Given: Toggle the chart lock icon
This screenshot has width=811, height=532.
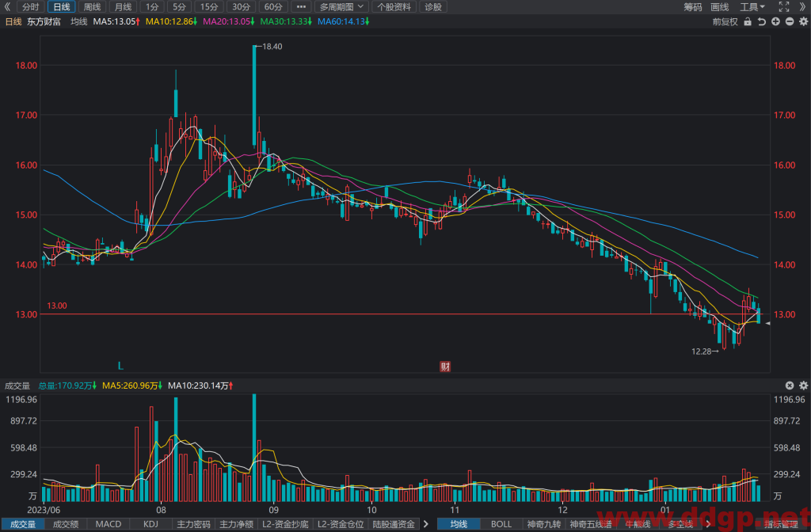Looking at the screenshot, I should pos(748,21).
